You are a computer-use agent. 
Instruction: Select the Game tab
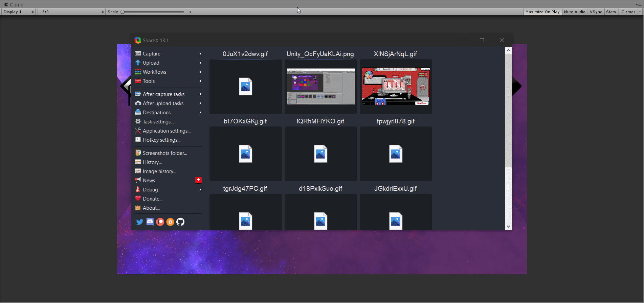[x=14, y=4]
